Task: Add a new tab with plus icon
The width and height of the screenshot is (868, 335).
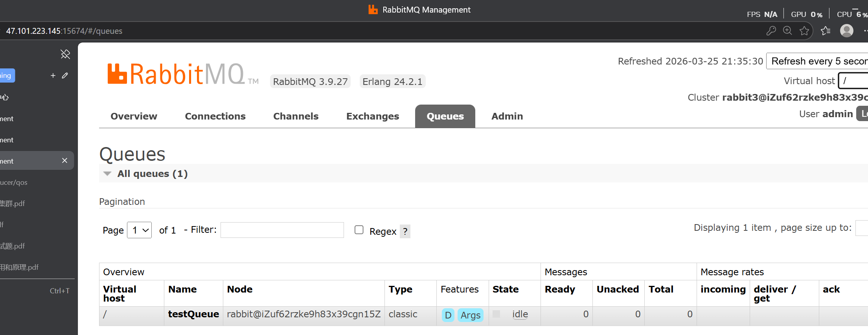Action: [x=53, y=75]
